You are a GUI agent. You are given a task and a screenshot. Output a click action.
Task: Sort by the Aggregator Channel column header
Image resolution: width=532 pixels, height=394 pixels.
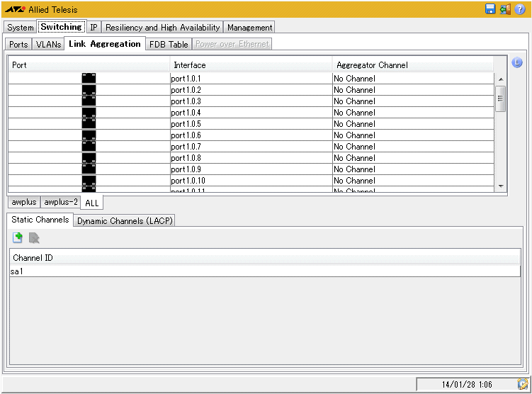click(x=413, y=65)
